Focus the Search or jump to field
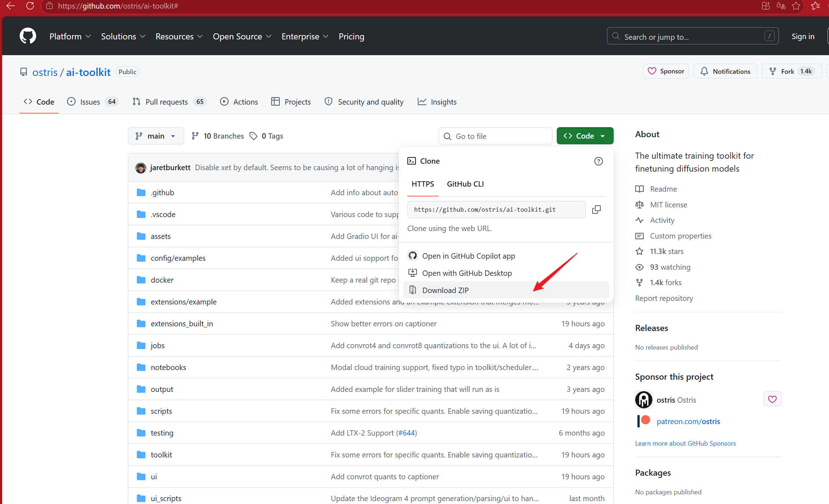829x504 pixels. pyautogui.click(x=693, y=36)
